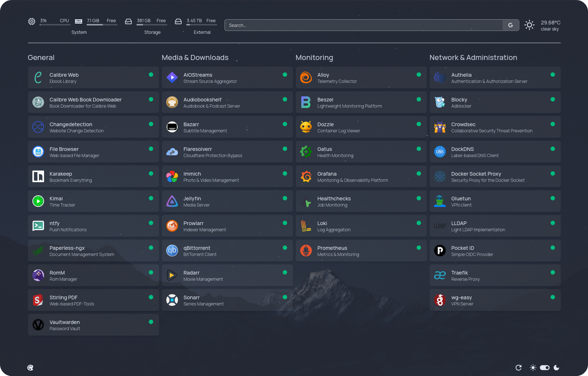Select the Prometheus torch icon
This screenshot has height=376, width=588.
tap(306, 251)
